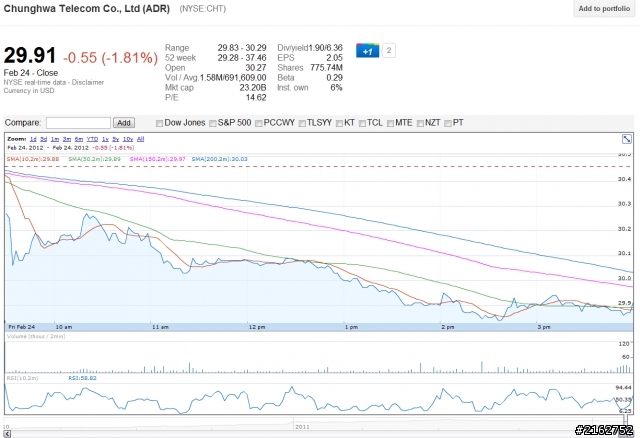This screenshot has width=640, height=438.
Task: Click the Feb 24 - Close label
Action: (x=31, y=73)
